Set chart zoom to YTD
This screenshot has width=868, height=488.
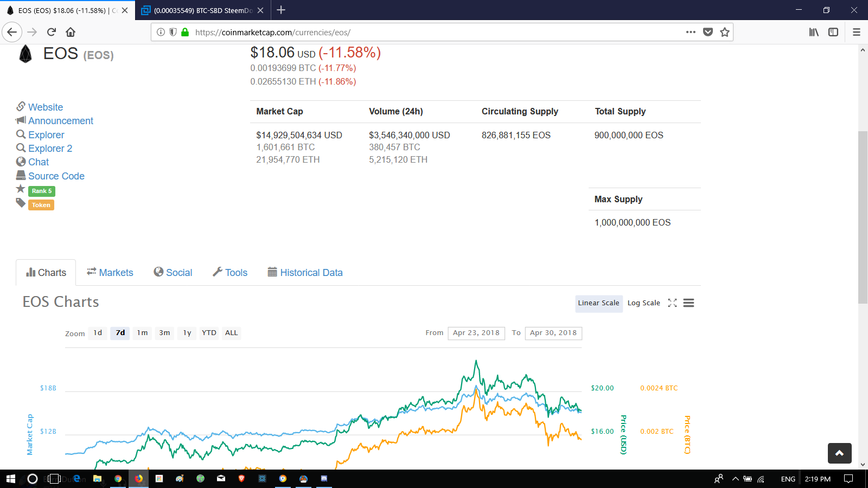click(209, 333)
